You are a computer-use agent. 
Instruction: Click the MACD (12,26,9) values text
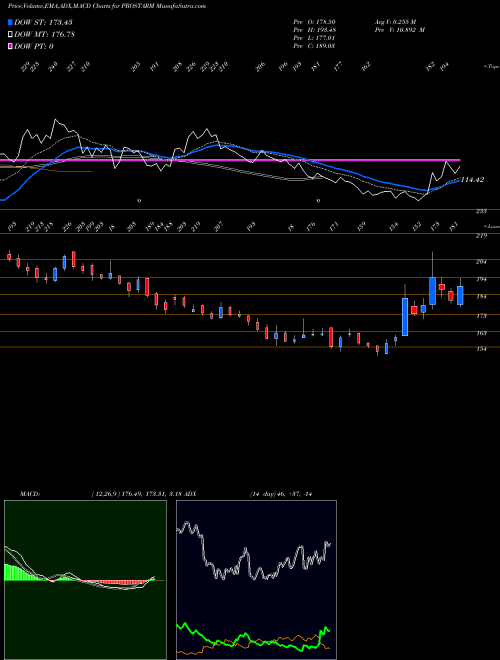(x=136, y=493)
